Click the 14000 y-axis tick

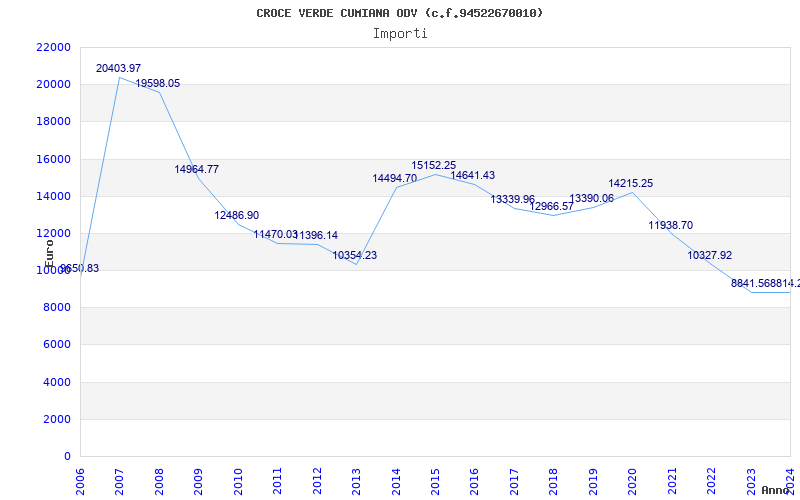pyautogui.click(x=54, y=196)
